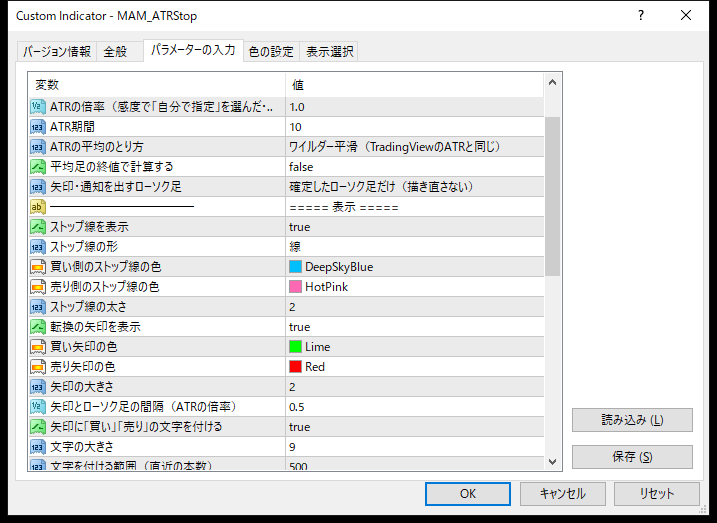Click the double icon beside 矢印とローソク足の間隔
This screenshot has width=717, height=523.
[38, 407]
